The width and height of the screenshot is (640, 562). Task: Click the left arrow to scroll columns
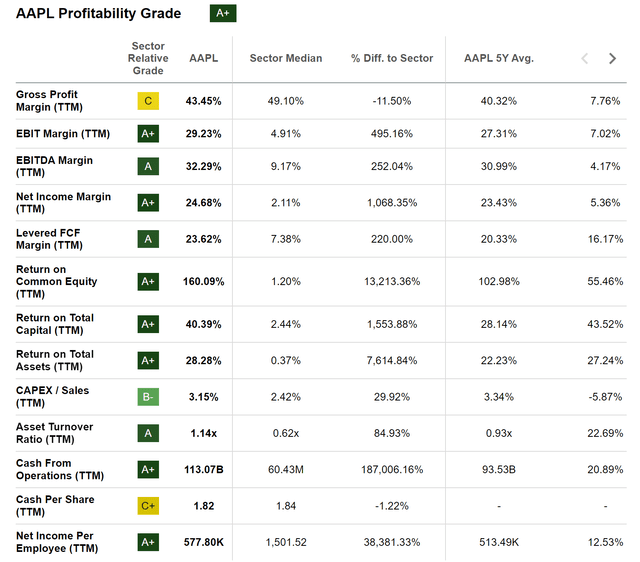click(x=585, y=58)
